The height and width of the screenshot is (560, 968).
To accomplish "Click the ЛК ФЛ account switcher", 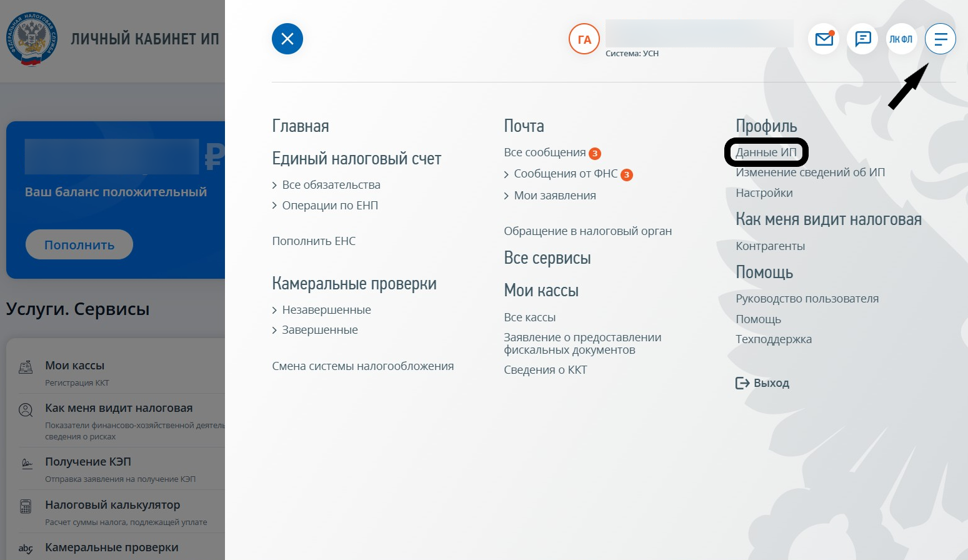I will 902,39.
